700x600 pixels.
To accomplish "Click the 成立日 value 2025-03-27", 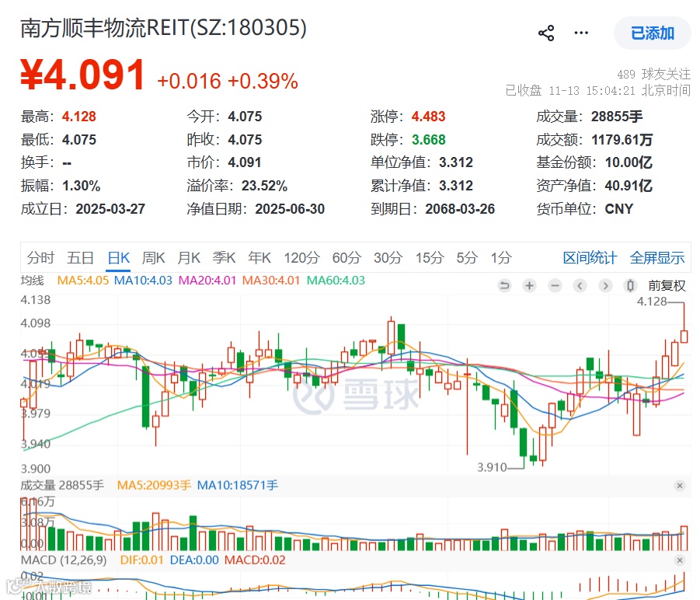I will pyautogui.click(x=110, y=209).
